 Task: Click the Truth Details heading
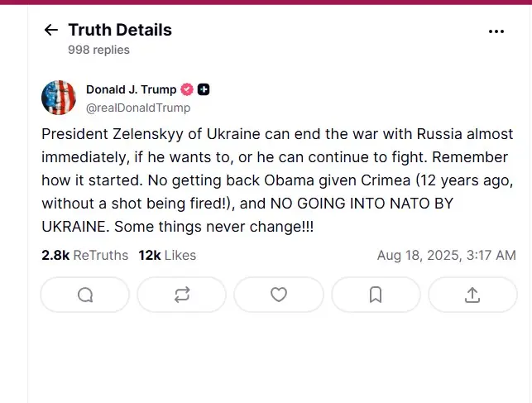[120, 31]
